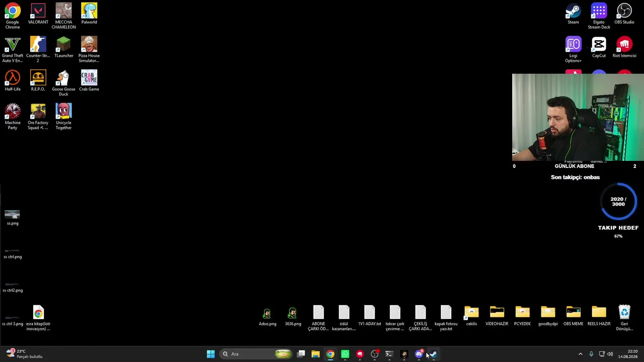
Task: Select the Half-Life desktop icon
Action: (13, 81)
